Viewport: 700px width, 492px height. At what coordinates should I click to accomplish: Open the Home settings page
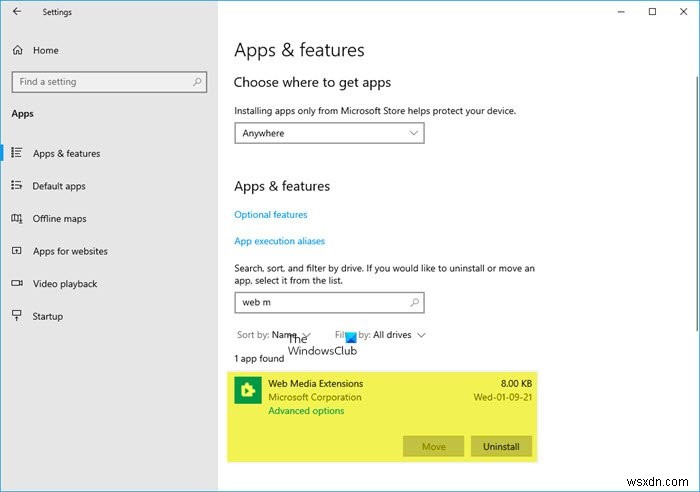[46, 50]
